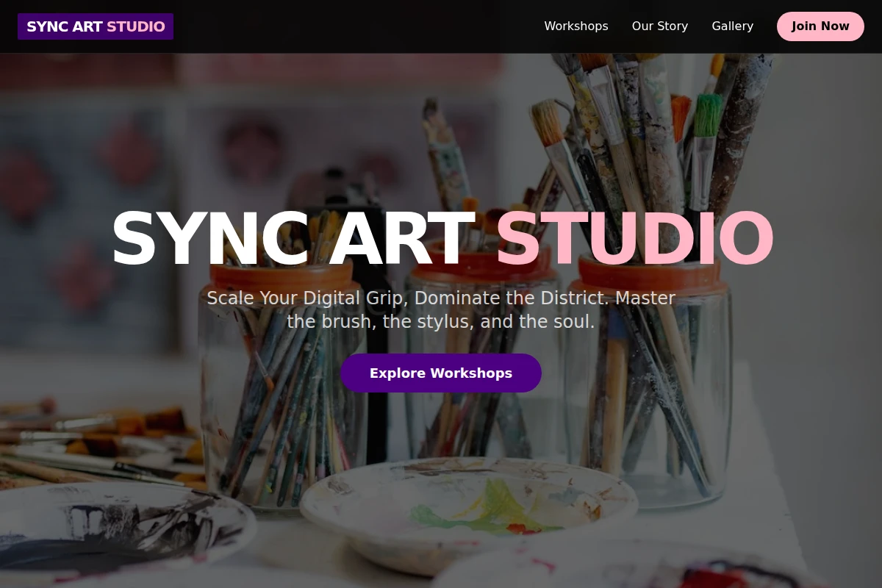This screenshot has height=588, width=882.
Task: Open the Workshops nav link
Action: point(576,26)
